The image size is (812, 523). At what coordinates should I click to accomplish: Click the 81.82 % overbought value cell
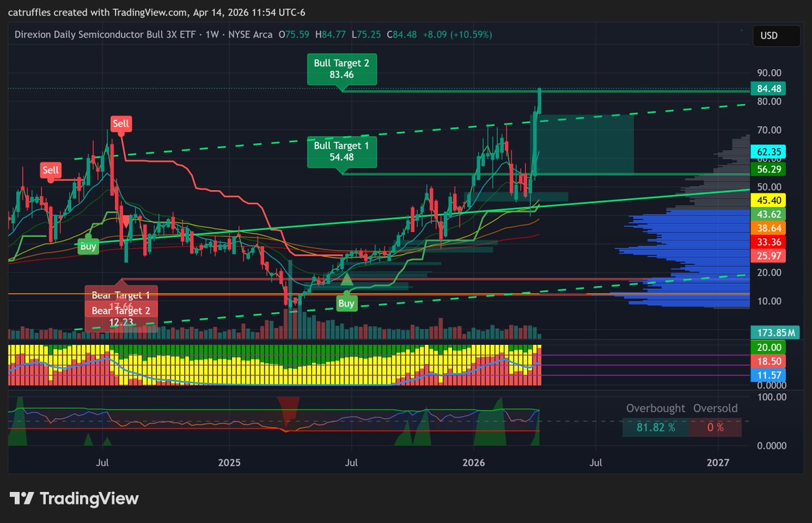pyautogui.click(x=654, y=428)
